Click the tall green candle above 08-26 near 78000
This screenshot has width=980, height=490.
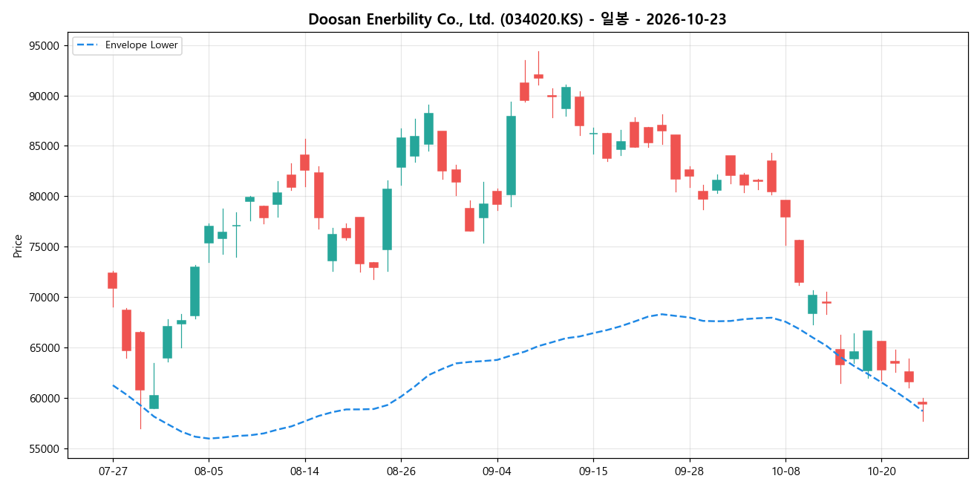[x=387, y=219]
